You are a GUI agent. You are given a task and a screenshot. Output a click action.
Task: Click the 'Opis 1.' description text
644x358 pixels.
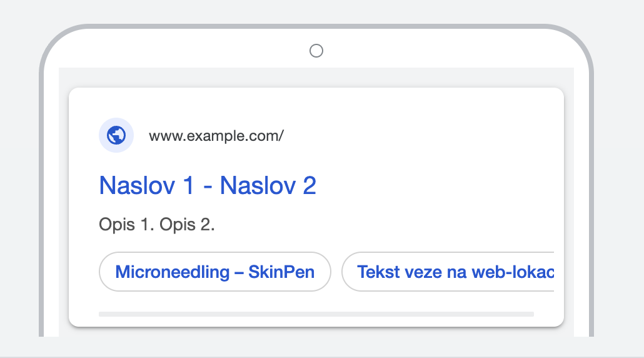126,225
